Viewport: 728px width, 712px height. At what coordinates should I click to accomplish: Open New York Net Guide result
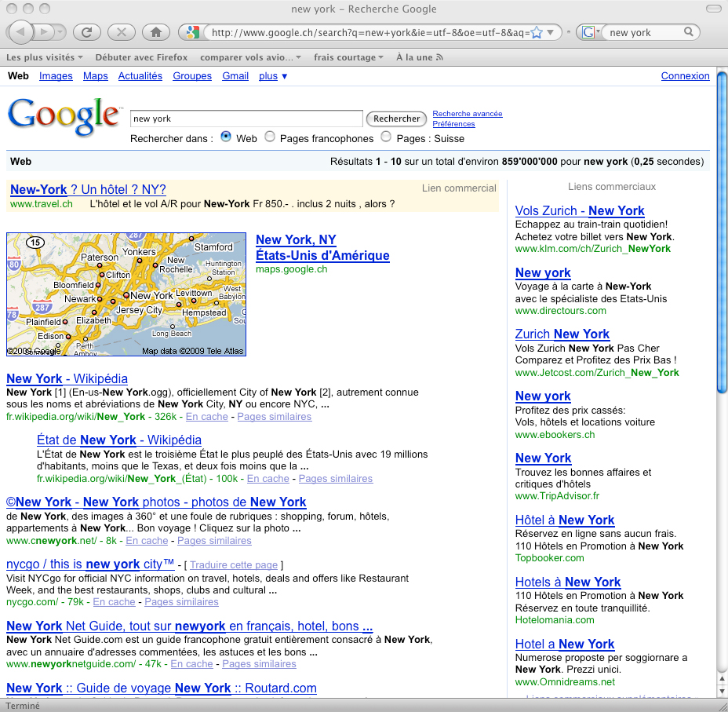189,626
